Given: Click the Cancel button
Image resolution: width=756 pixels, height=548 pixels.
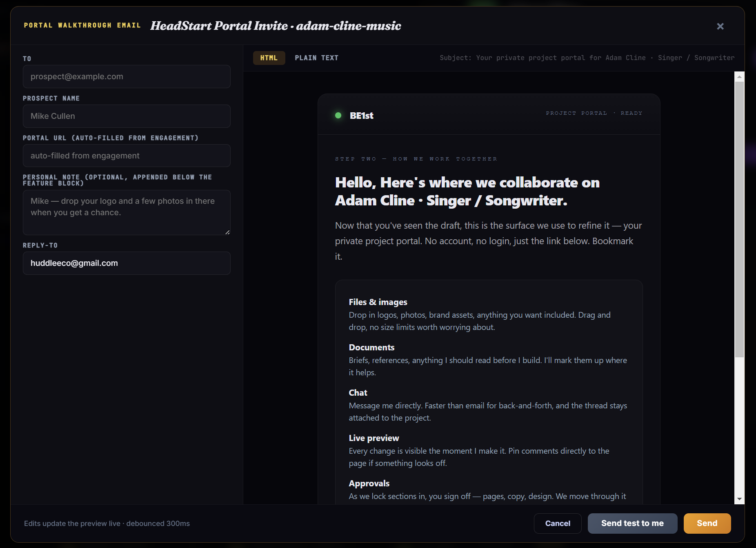Looking at the screenshot, I should 558,523.
